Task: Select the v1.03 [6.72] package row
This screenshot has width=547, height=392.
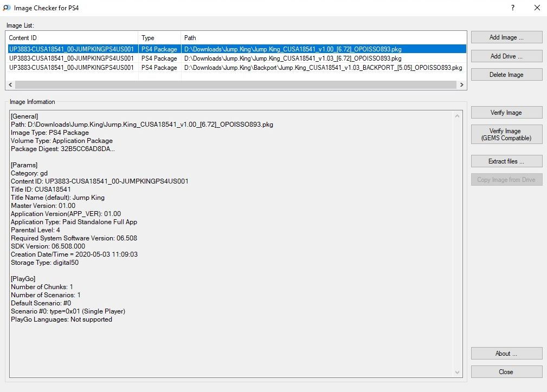Action: coord(237,58)
